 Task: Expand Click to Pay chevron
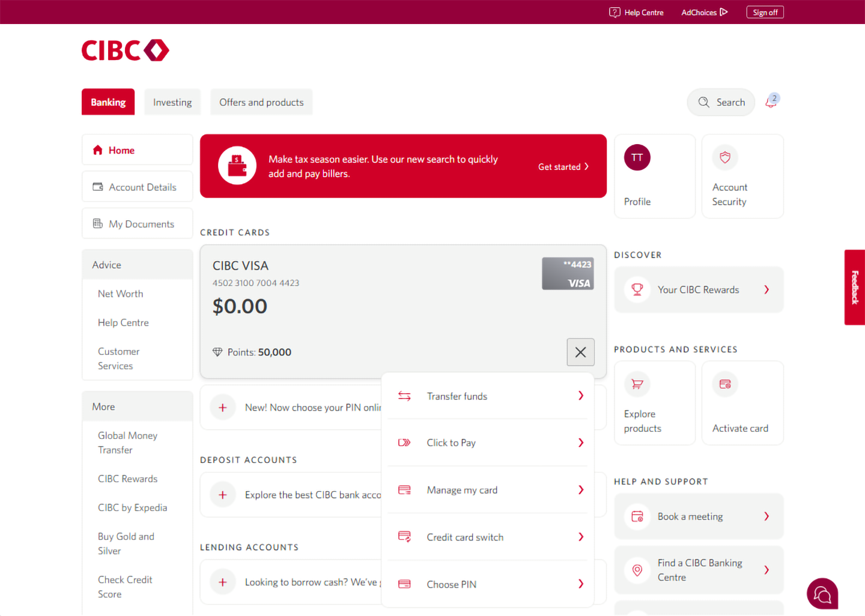click(581, 442)
